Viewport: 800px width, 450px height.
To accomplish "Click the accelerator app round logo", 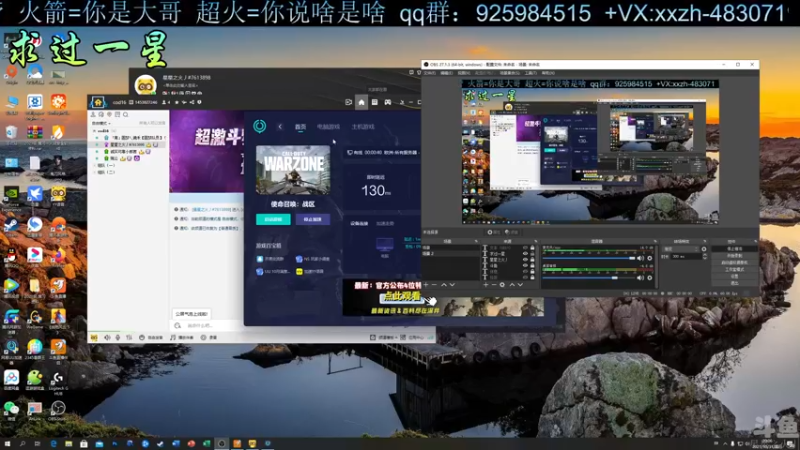I will 260,126.
